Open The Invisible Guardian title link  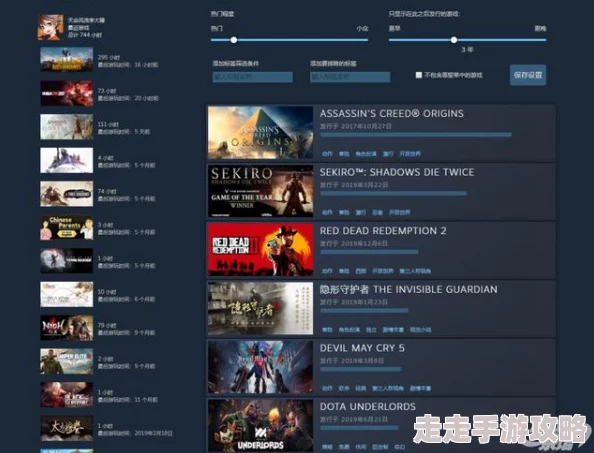click(x=408, y=289)
